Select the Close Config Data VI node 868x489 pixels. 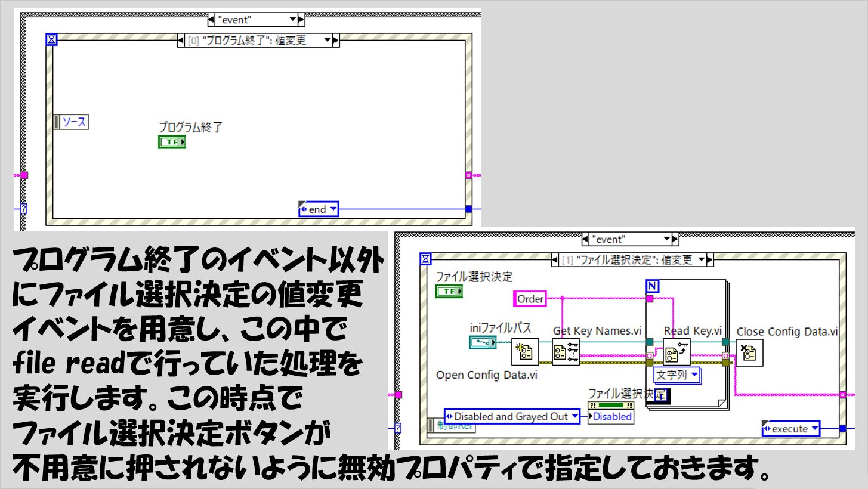(x=749, y=352)
